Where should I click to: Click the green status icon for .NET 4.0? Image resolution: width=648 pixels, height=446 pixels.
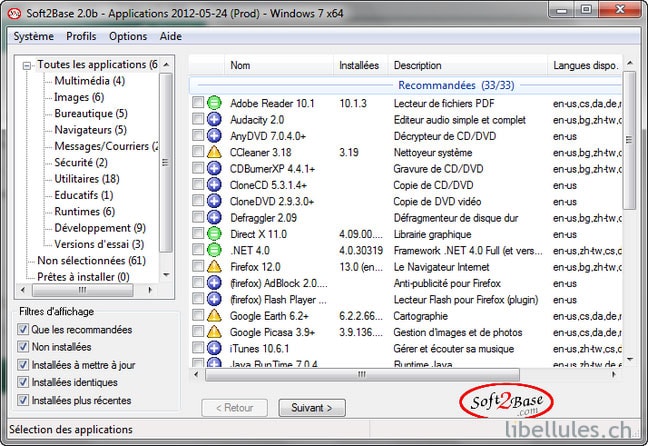coord(214,250)
